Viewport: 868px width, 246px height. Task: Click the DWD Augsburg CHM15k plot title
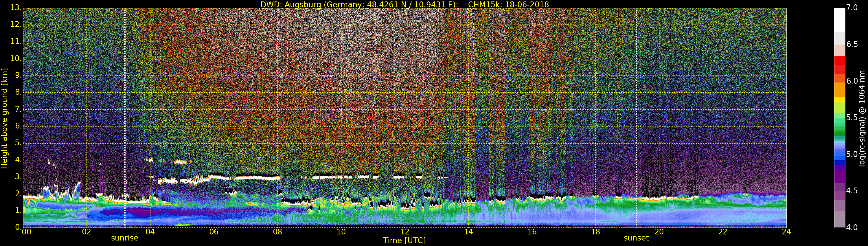tap(404, 4)
